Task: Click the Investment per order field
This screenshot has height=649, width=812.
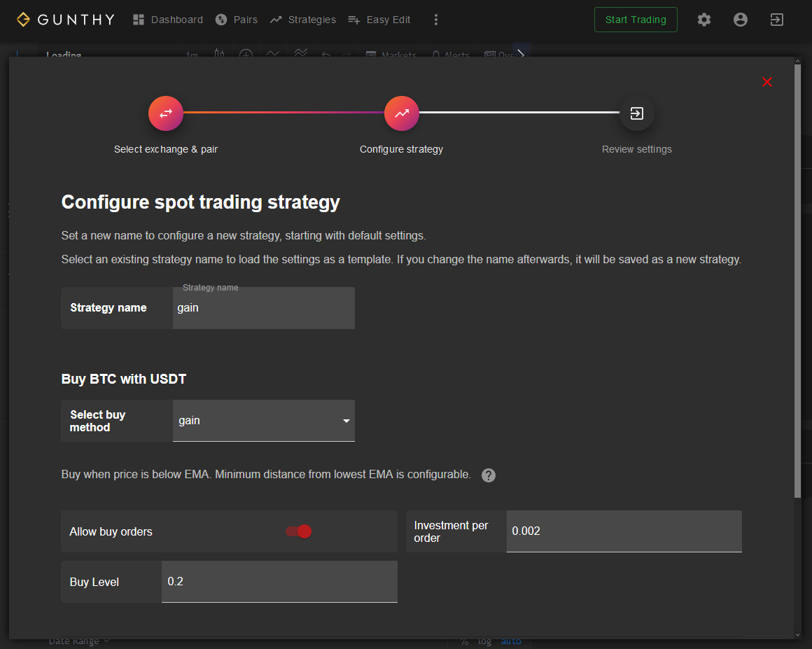Action: pos(623,531)
